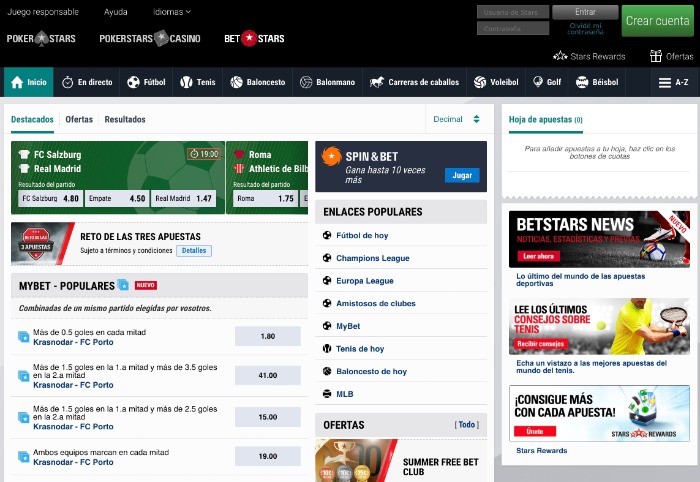The image size is (700, 482).
Task: Open the Decimal odds format selector
Action: click(x=456, y=119)
